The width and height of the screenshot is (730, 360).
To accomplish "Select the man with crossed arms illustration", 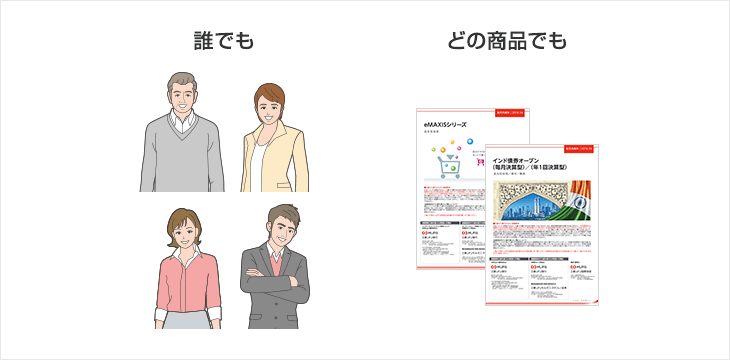I will click(275, 266).
